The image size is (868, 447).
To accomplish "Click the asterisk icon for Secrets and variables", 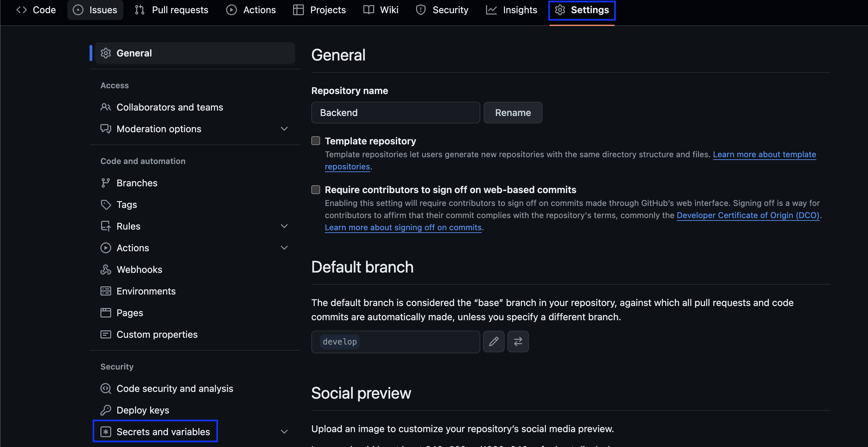I will pyautogui.click(x=106, y=432).
